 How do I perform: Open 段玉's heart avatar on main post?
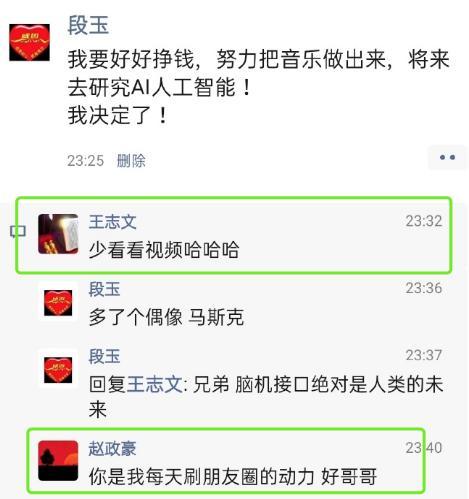(29, 42)
